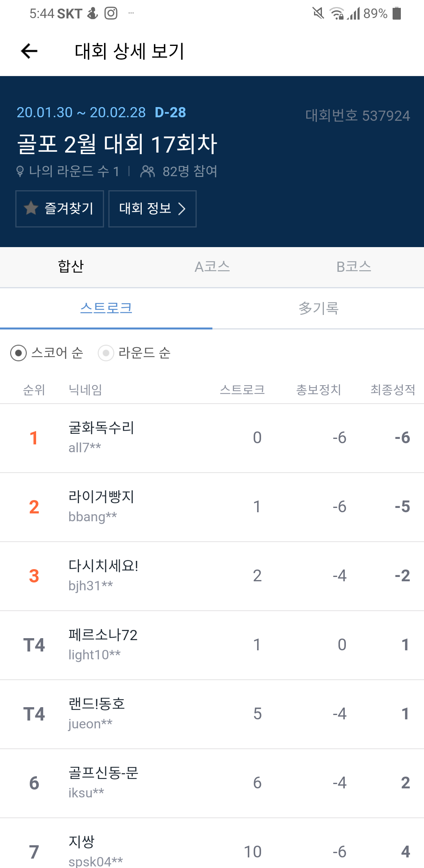Select the 스코어 순 radio button
This screenshot has width=424, height=868.
coord(18,353)
